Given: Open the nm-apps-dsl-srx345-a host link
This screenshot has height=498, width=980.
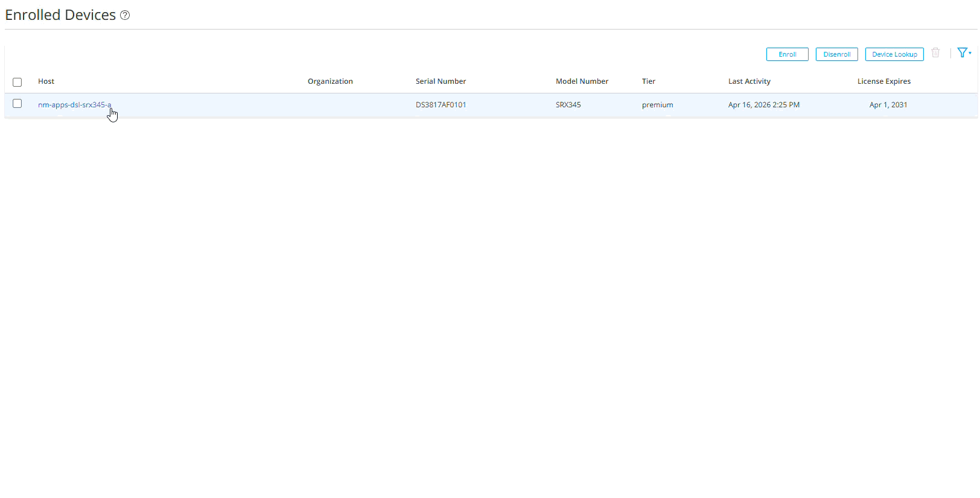Looking at the screenshot, I should 75,105.
